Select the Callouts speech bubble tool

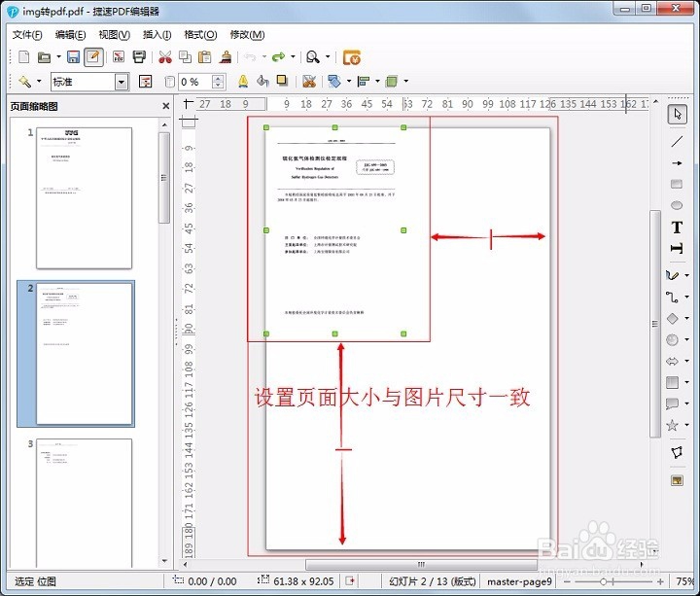(672, 403)
